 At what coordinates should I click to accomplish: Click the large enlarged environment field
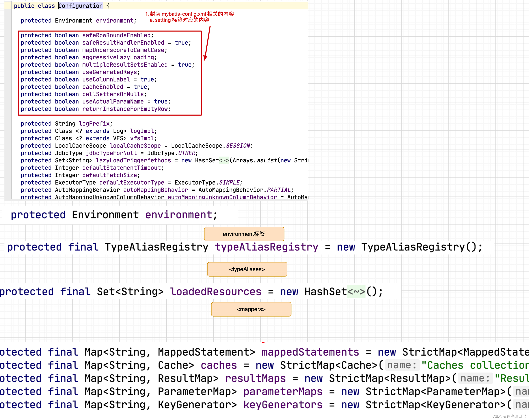179,215
